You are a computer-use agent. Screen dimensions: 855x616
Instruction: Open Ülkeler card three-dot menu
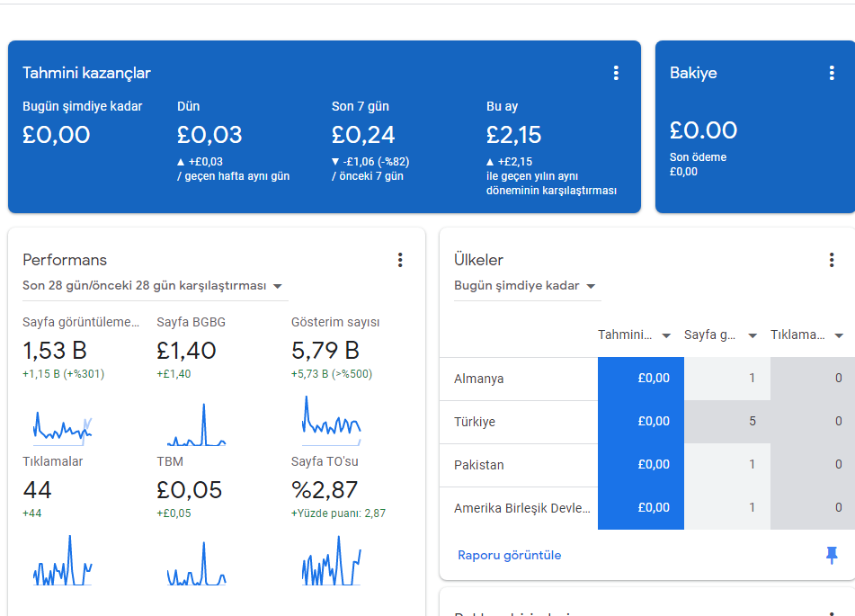[x=832, y=260]
